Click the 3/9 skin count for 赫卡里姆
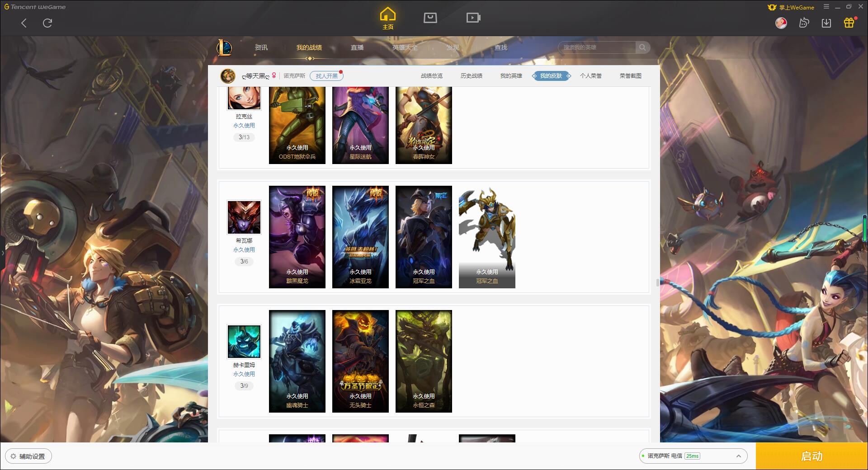The height and width of the screenshot is (470, 868). pos(244,385)
